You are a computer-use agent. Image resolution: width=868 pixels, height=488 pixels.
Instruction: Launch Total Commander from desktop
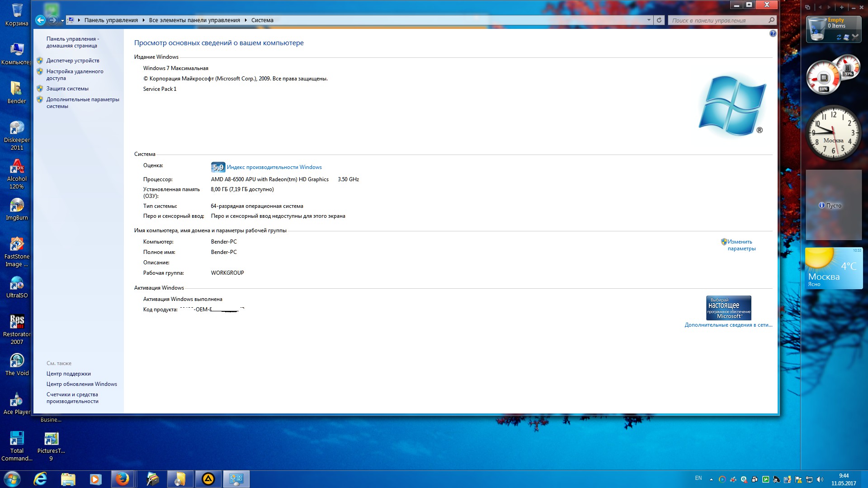tap(17, 446)
